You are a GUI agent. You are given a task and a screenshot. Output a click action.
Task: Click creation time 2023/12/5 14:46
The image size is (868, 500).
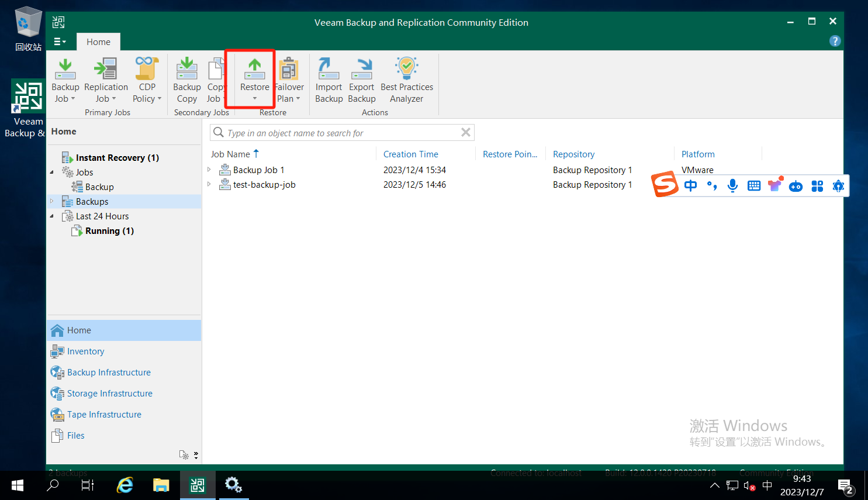coord(414,184)
